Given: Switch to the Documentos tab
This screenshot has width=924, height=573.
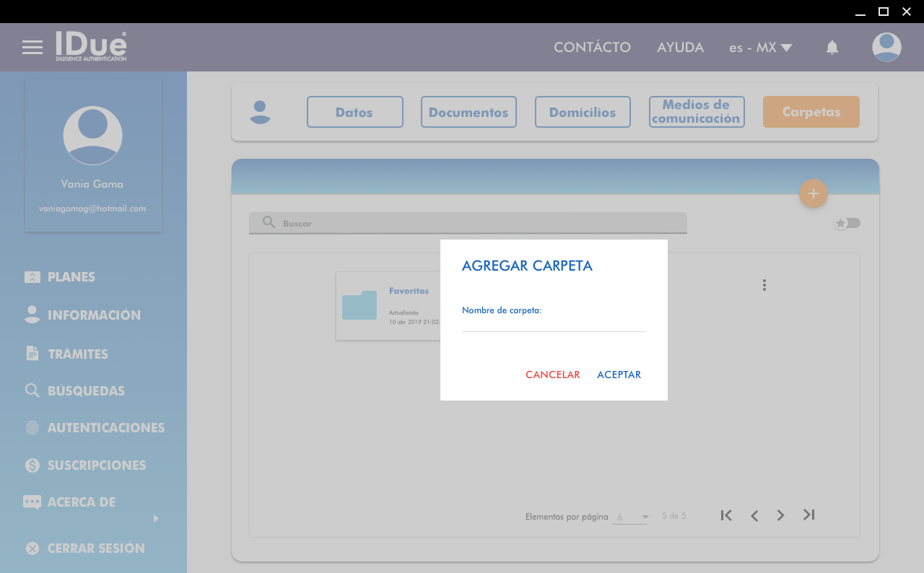Looking at the screenshot, I should point(468,112).
